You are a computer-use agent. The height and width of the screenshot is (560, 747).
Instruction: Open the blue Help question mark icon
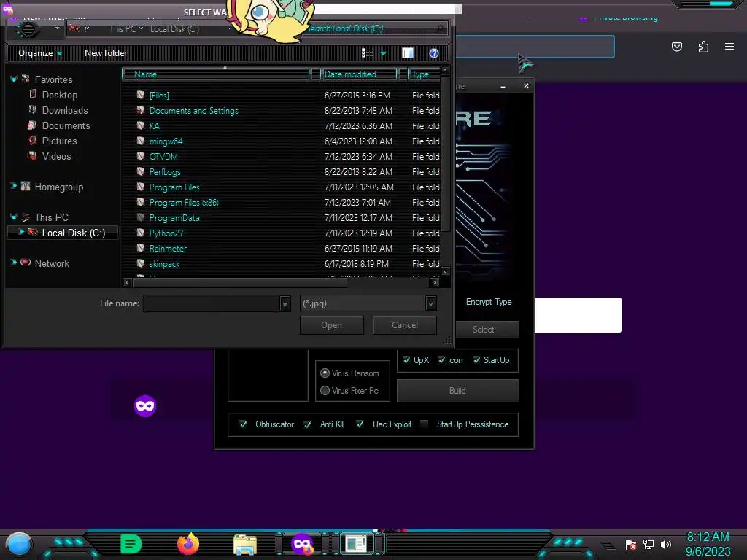(x=433, y=53)
